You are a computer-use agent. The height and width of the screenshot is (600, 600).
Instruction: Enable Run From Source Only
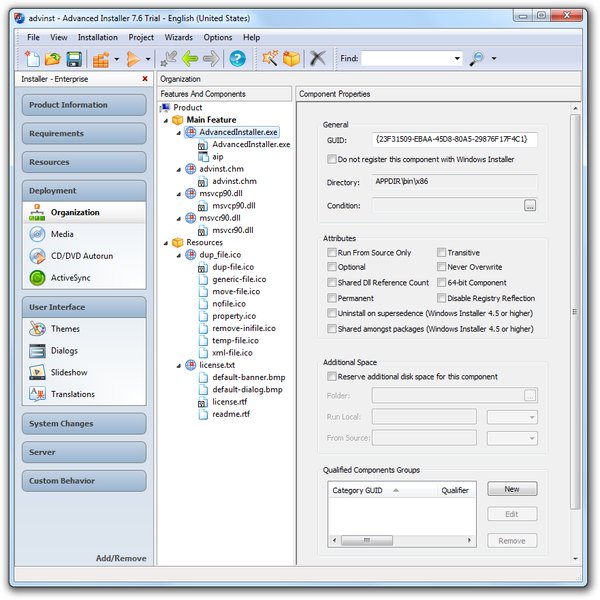331,252
